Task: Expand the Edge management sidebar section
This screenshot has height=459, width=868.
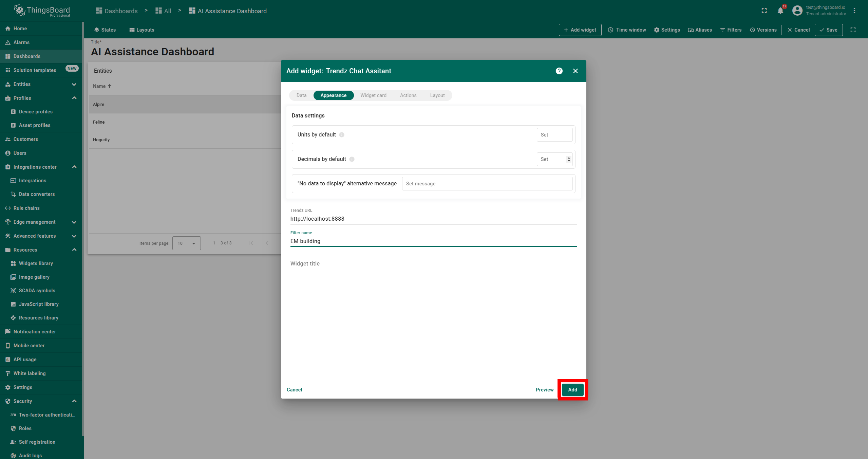Action: pos(74,222)
